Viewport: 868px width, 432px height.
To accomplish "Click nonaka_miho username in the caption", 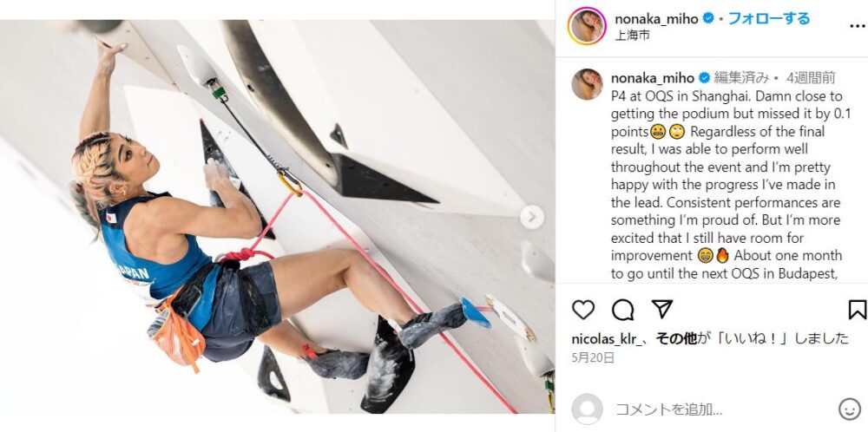I will [x=653, y=77].
